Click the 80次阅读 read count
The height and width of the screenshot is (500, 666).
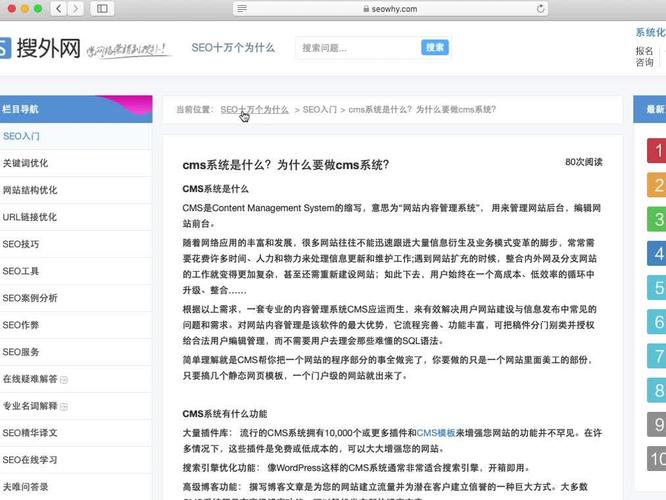pyautogui.click(x=584, y=162)
